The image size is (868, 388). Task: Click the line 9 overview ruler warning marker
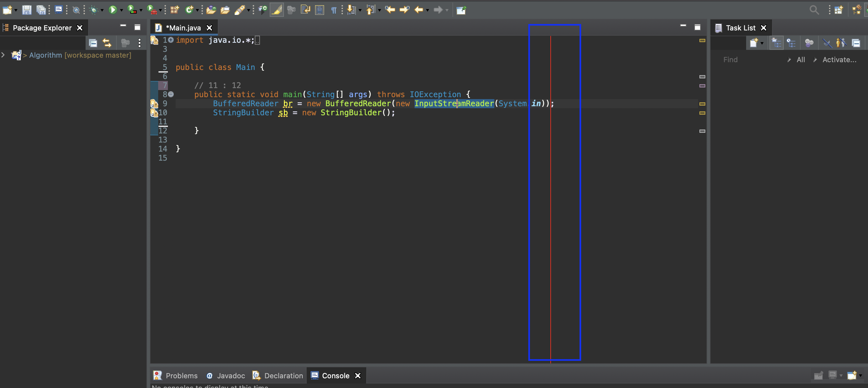pyautogui.click(x=702, y=104)
